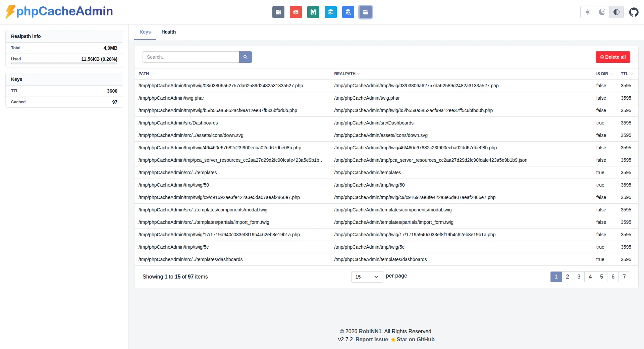
Task: Select the Keys tab
Action: pos(145,32)
